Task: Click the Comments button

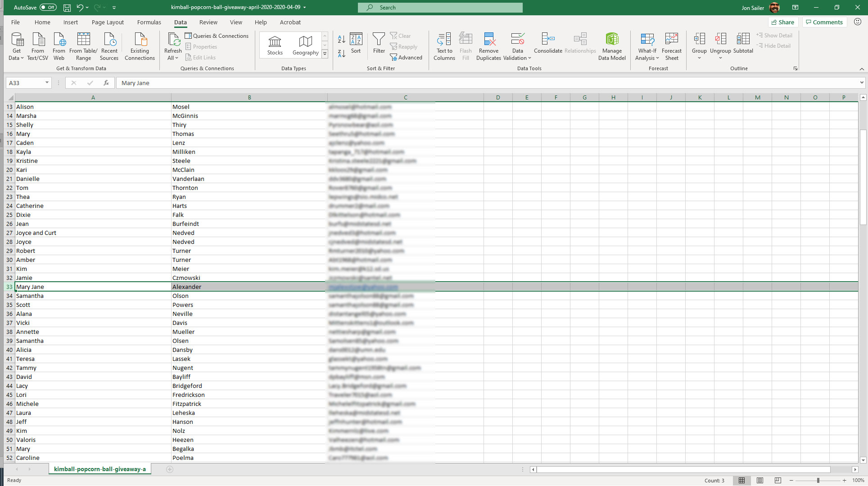Action: (824, 22)
